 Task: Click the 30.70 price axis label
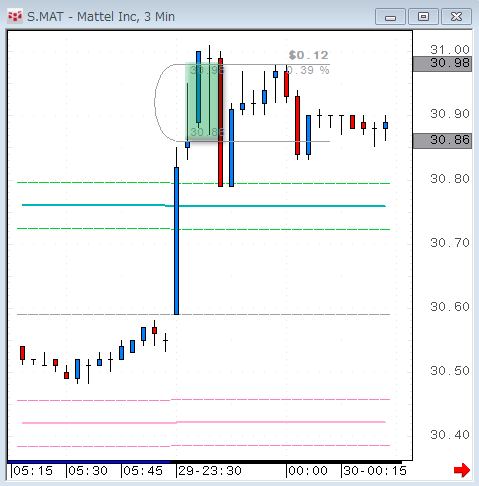click(x=450, y=243)
